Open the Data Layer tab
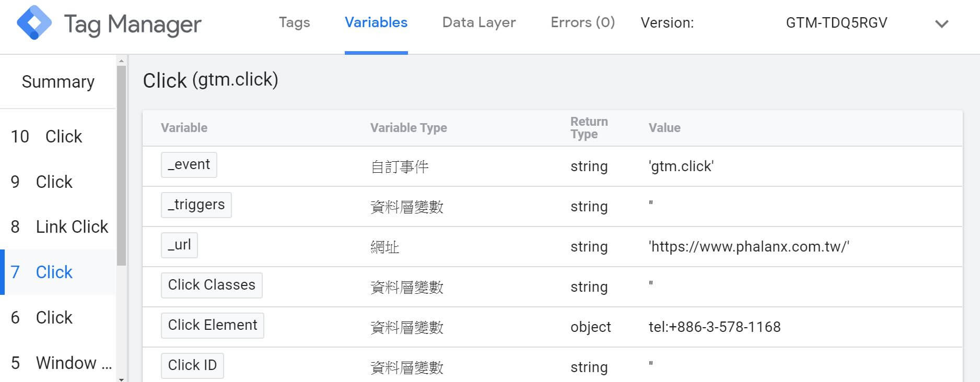This screenshot has height=382, width=980. (479, 22)
